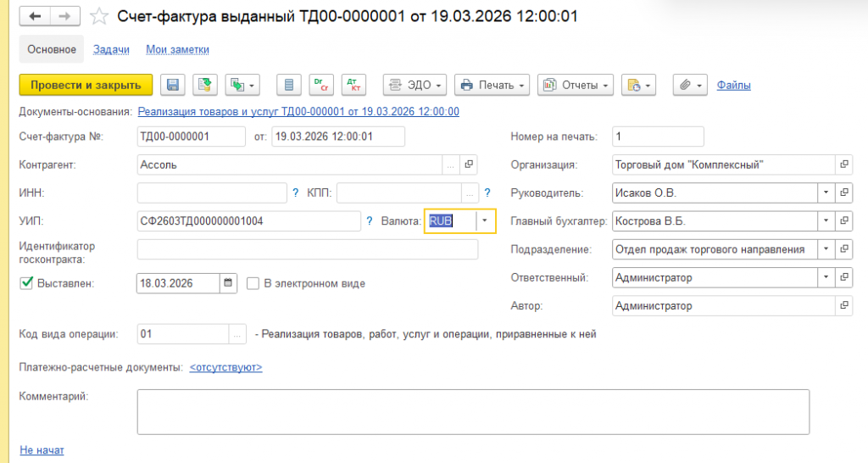Switch to the Задачи tab
The height and width of the screenshot is (463, 868).
111,49
